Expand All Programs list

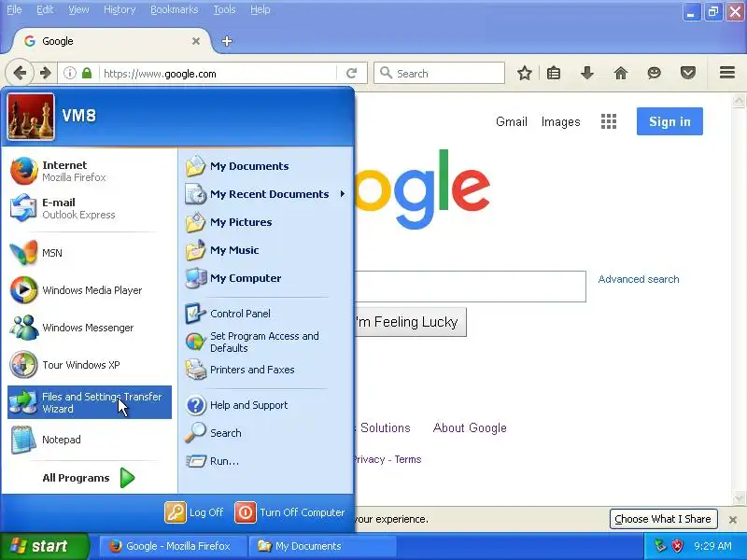pyautogui.click(x=89, y=478)
